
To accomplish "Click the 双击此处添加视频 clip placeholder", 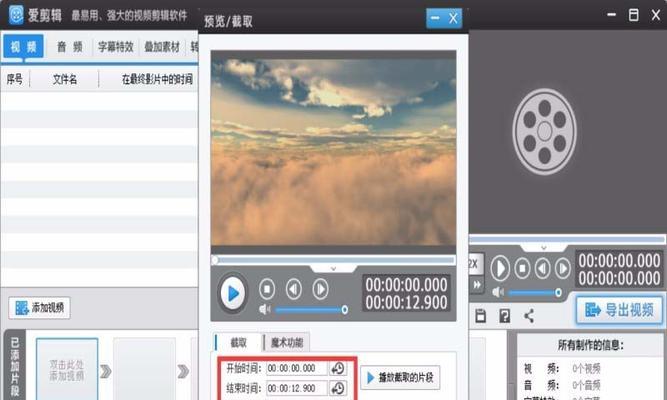I will pyautogui.click(x=67, y=369).
